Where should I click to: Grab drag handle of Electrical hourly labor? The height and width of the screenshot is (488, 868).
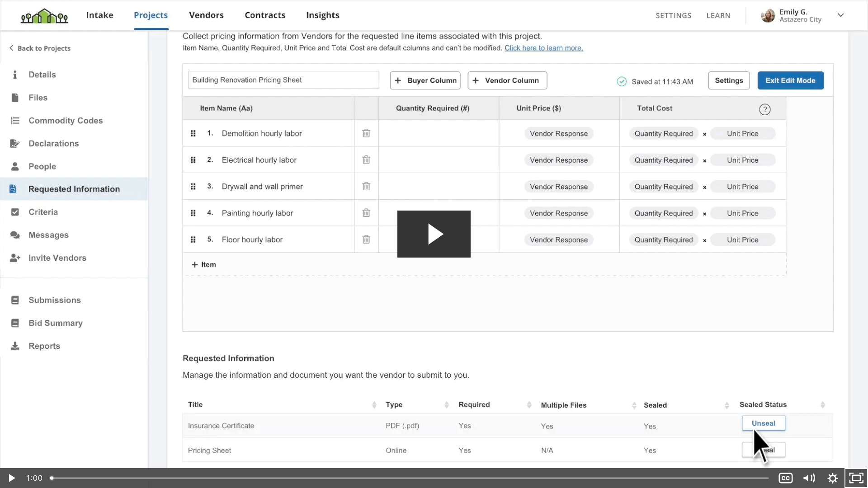click(193, 160)
